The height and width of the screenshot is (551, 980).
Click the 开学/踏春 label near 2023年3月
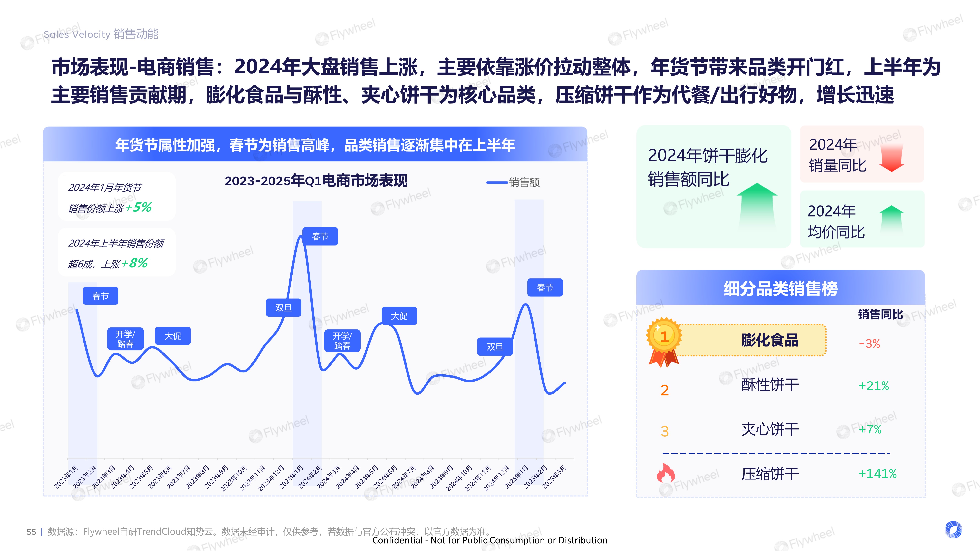(x=125, y=339)
